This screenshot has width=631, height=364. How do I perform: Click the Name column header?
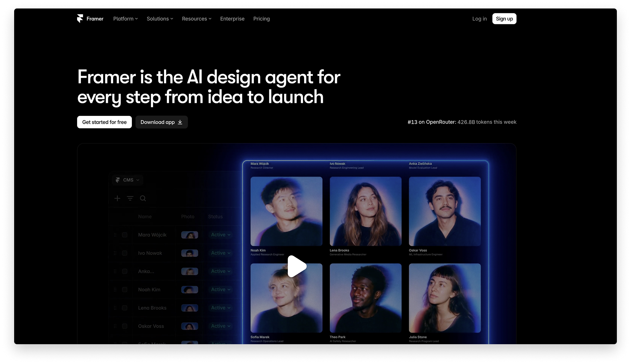pyautogui.click(x=145, y=217)
